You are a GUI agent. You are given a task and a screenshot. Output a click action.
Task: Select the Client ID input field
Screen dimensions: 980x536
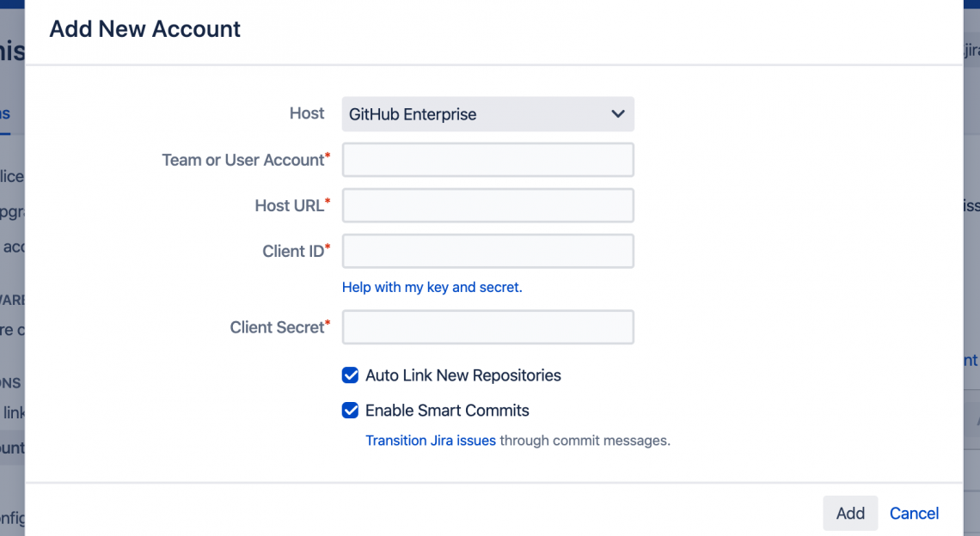click(487, 251)
